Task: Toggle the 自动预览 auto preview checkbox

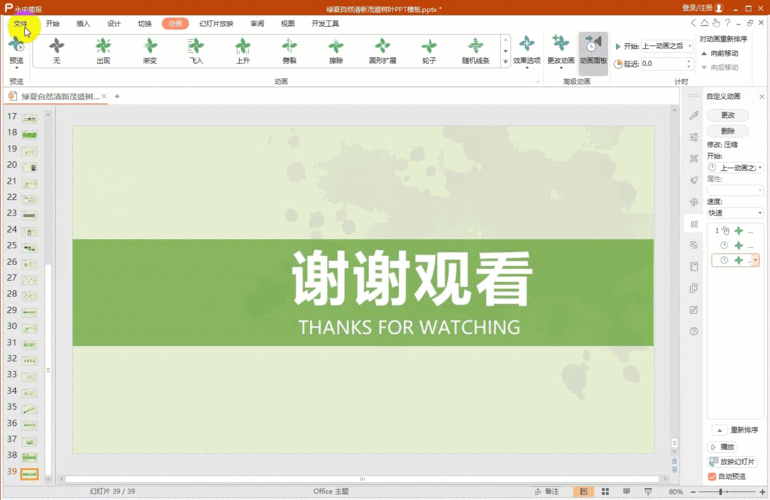Action: click(712, 476)
